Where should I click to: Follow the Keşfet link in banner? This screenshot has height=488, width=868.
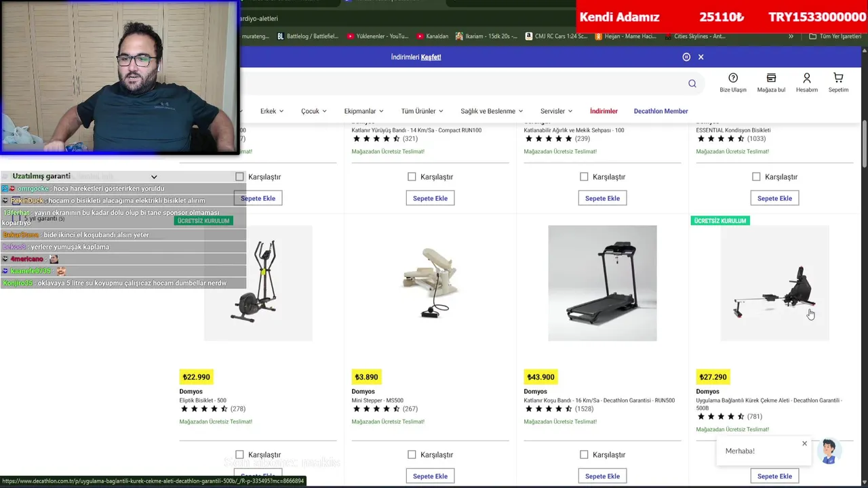click(x=431, y=57)
